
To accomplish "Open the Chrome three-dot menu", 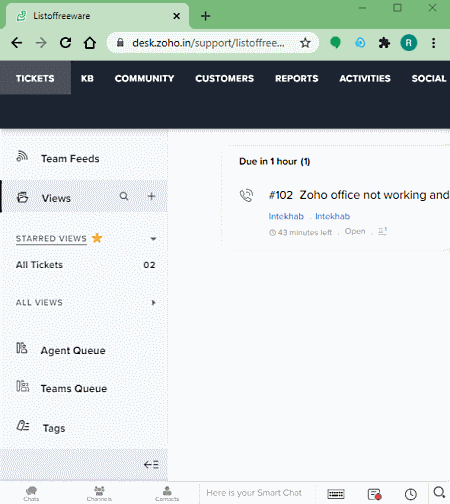I will point(433,43).
